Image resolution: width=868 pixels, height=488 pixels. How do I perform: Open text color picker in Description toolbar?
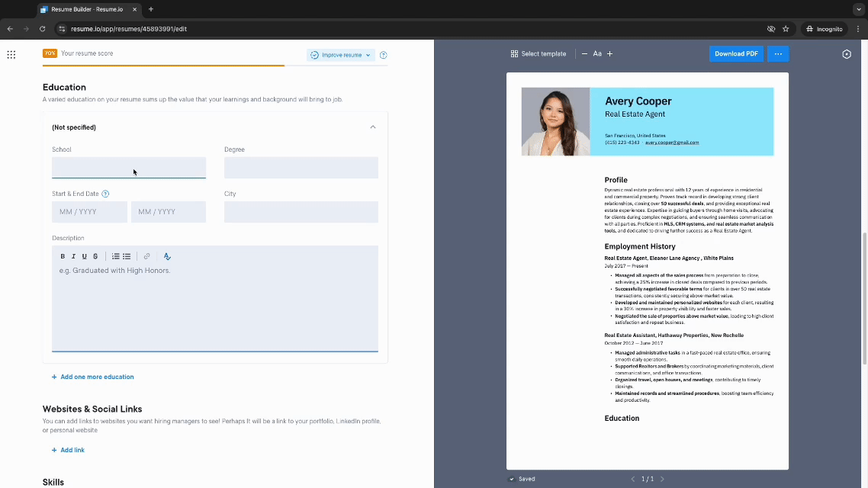(167, 256)
